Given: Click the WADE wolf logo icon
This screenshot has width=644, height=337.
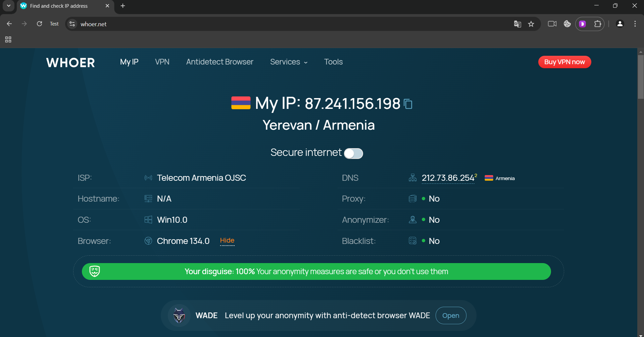Looking at the screenshot, I should (179, 315).
